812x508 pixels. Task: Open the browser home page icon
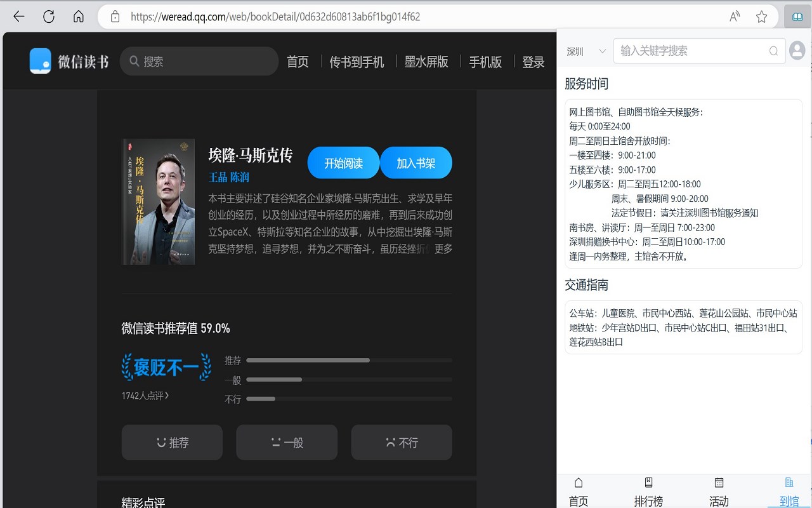point(79,17)
